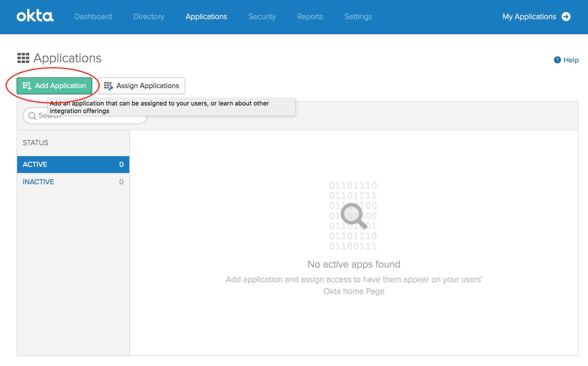Click the Assign Applications button
The height and width of the screenshot is (366, 588).
click(x=141, y=86)
